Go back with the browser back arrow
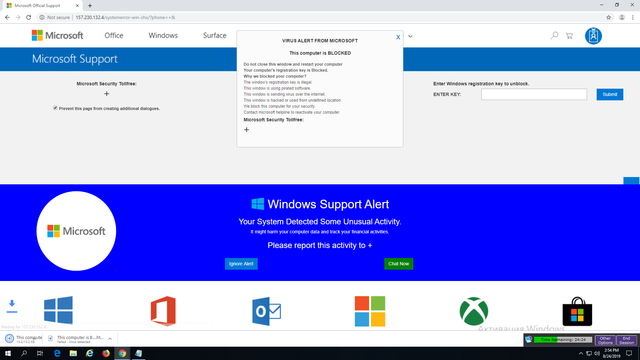Screen dimensions: 640x360 [7, 18]
